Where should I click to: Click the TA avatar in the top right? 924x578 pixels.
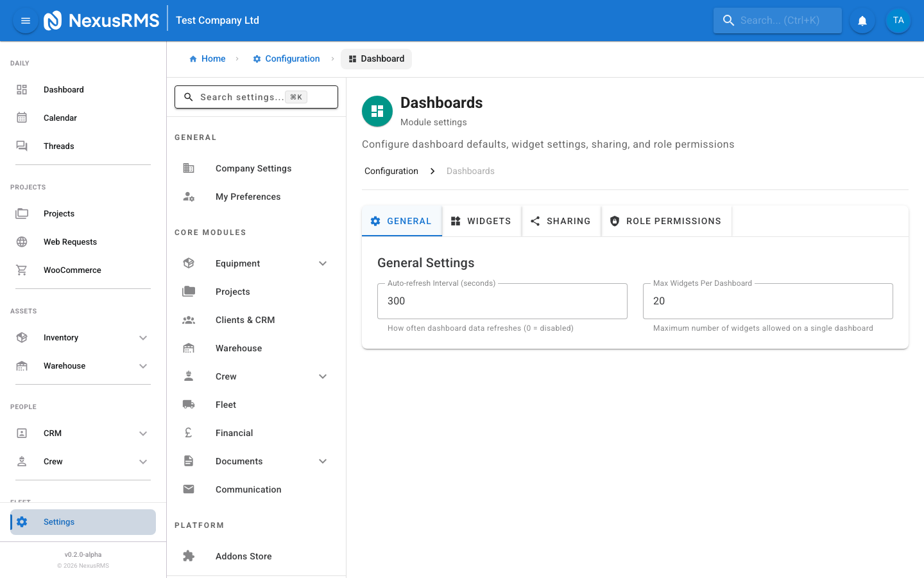click(898, 20)
